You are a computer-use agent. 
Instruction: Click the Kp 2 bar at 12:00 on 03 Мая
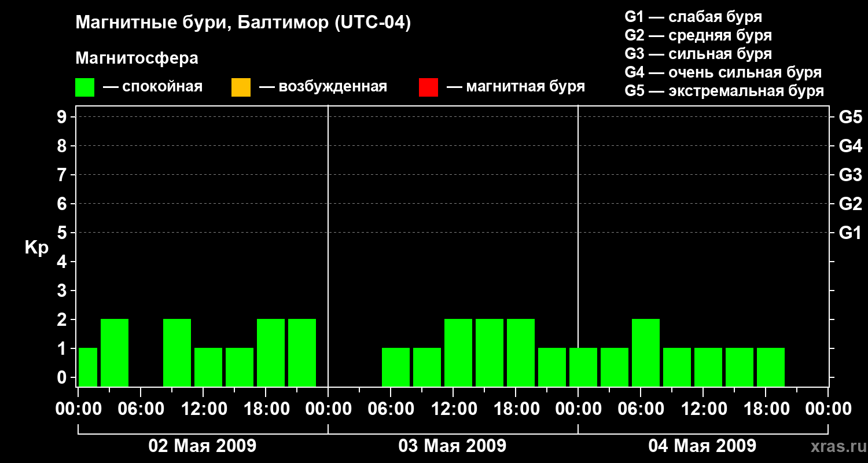coord(458,352)
